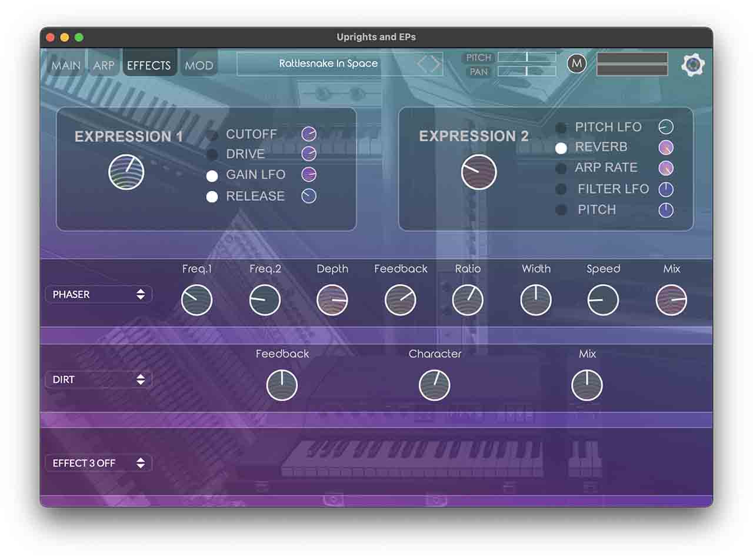The height and width of the screenshot is (560, 753).
Task: Disable the GAIN LFO toggle
Action: [212, 175]
